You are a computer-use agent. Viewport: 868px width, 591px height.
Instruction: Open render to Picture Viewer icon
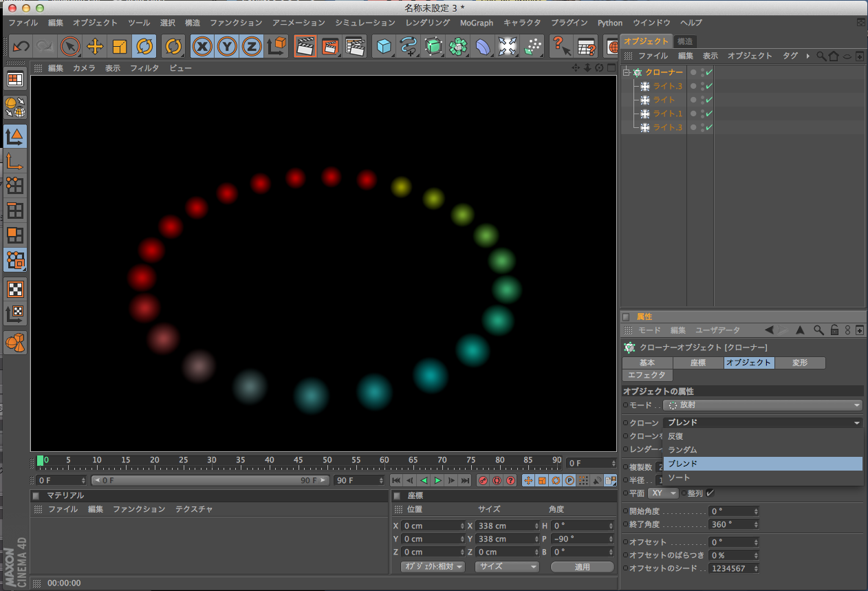click(330, 46)
